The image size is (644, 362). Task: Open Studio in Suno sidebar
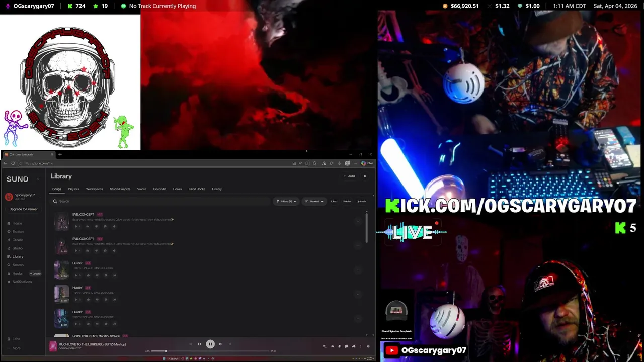pyautogui.click(x=15, y=248)
